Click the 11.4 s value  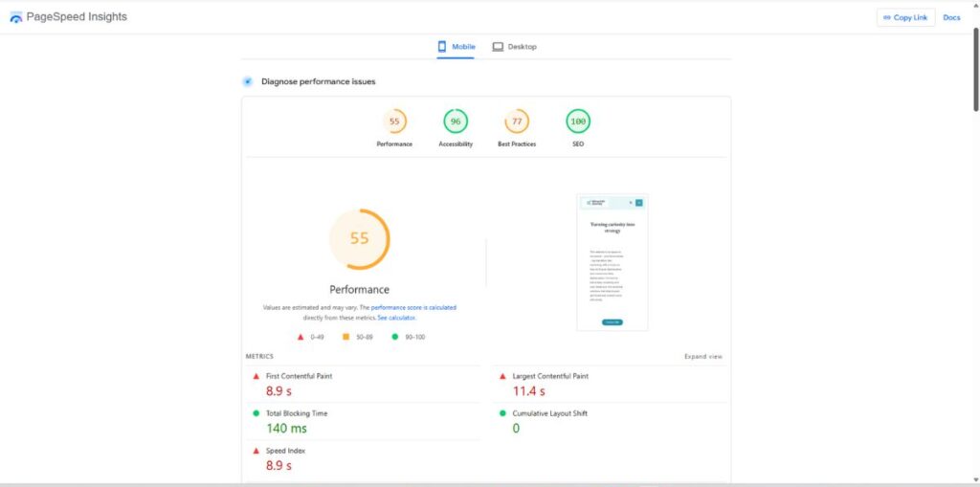pos(528,391)
